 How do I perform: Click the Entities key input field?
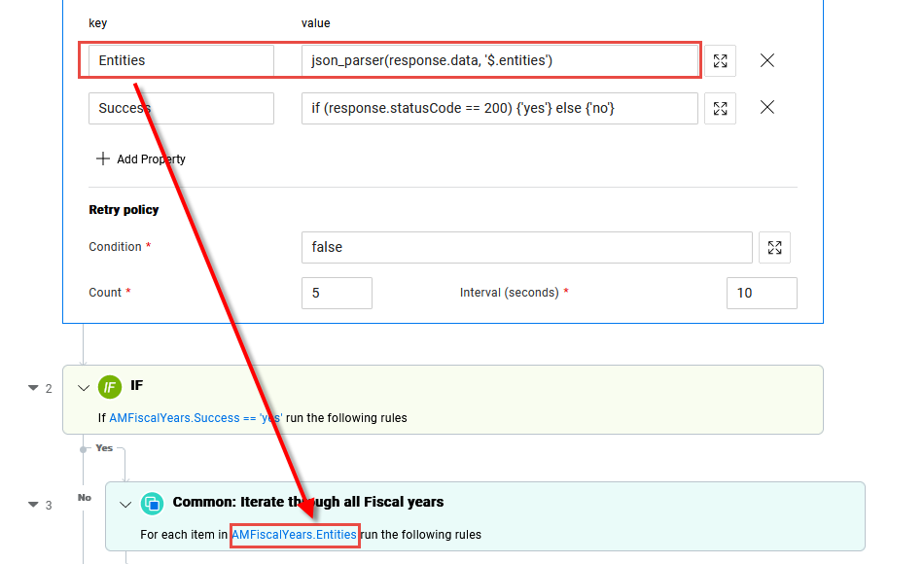[180, 60]
